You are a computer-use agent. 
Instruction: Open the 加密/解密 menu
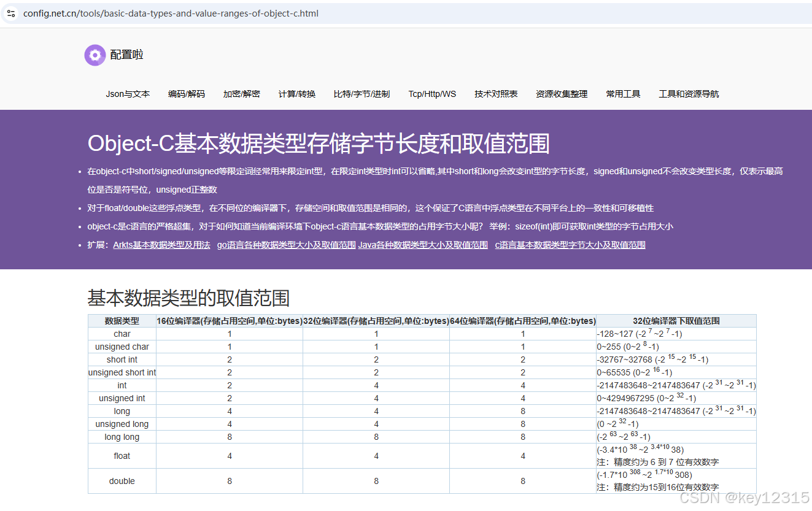241,94
